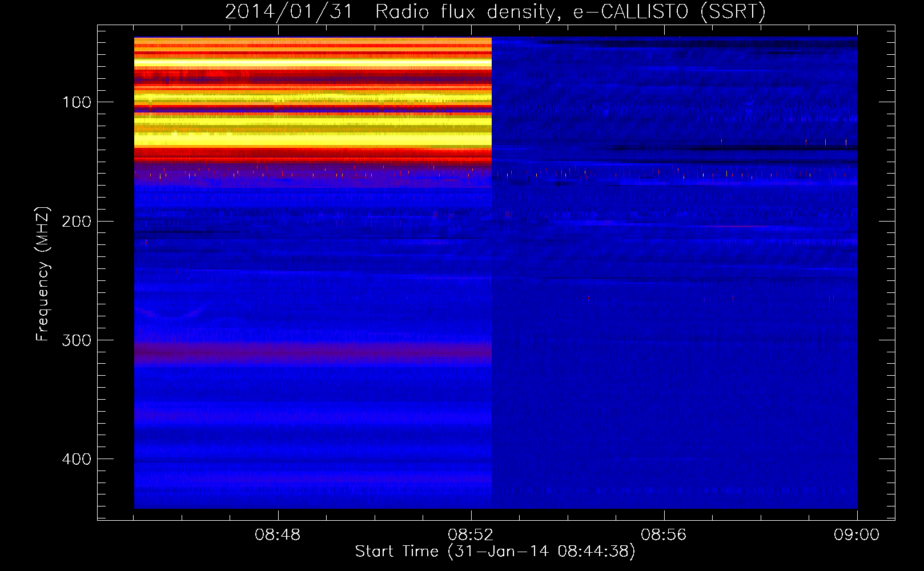This screenshot has height=571, width=924.
Task: Click the 300 MHz frequency tick label
Action: tap(77, 340)
